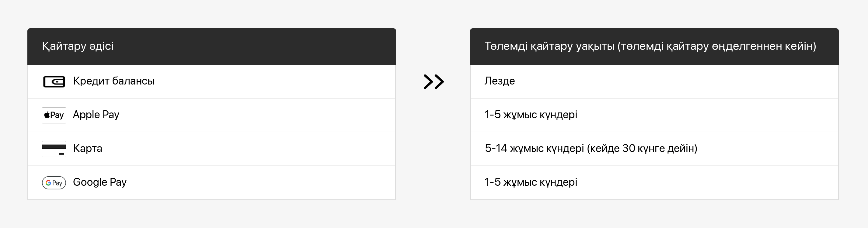Select the Google Pay text label
Screen dimensions: 868x228
tap(100, 182)
